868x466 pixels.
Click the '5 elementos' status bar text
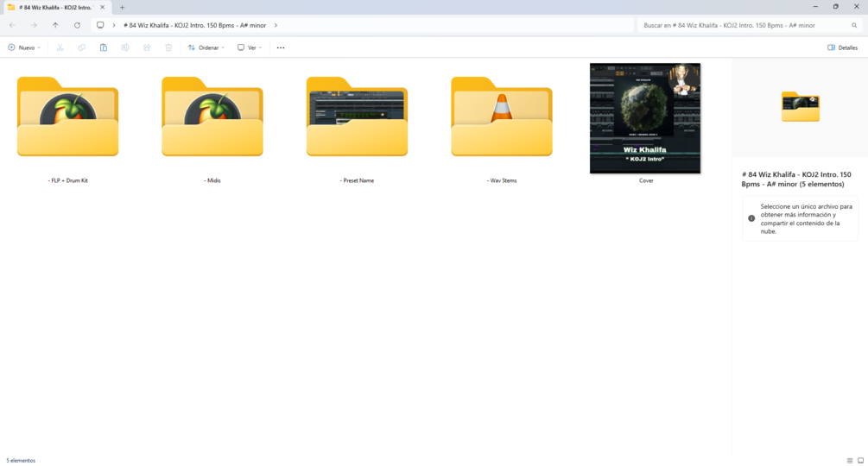pyautogui.click(x=21, y=461)
